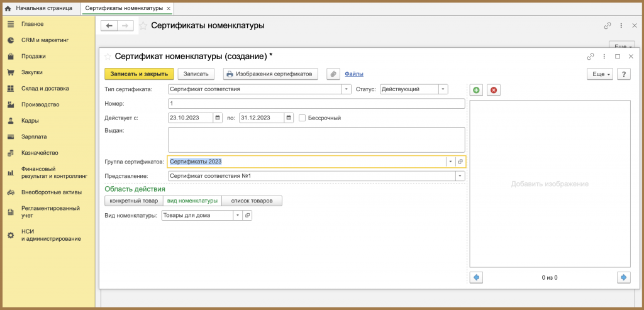Click the Производство factory icon
The height and width of the screenshot is (310, 644).
click(x=11, y=105)
